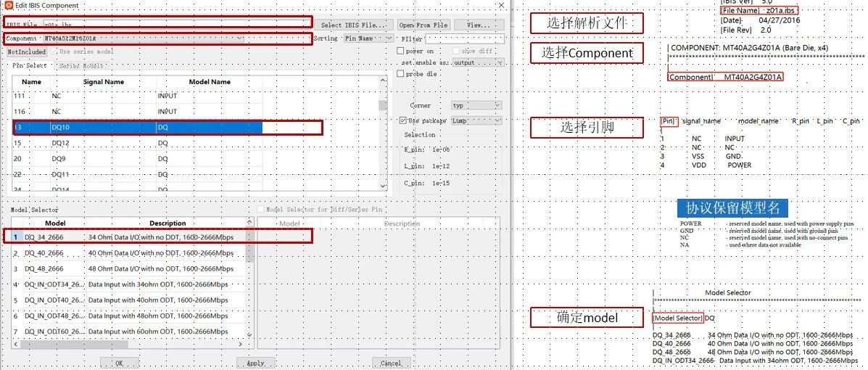This screenshot has width=868, height=370.
Task: Click the Model Name column header
Action: tap(210, 81)
